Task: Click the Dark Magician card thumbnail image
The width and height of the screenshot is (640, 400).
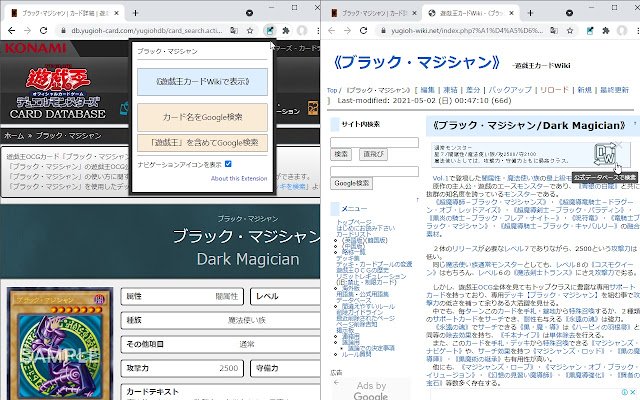Action: 60,344
